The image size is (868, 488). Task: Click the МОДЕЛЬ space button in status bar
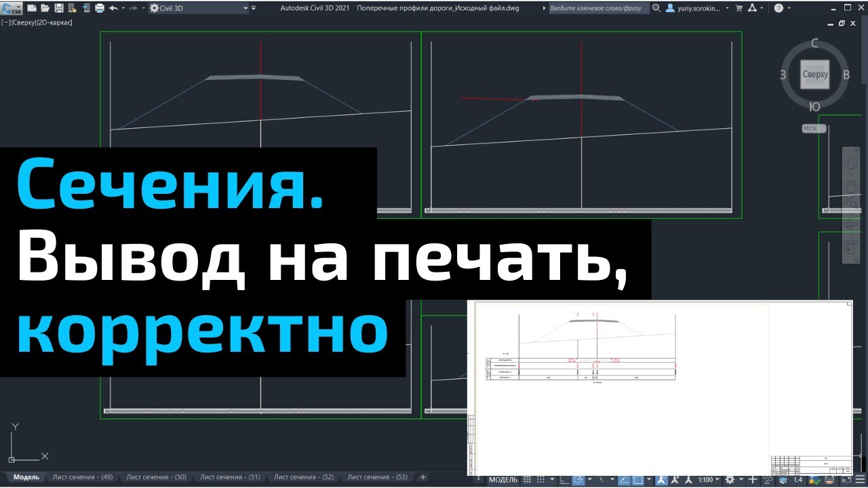502,480
